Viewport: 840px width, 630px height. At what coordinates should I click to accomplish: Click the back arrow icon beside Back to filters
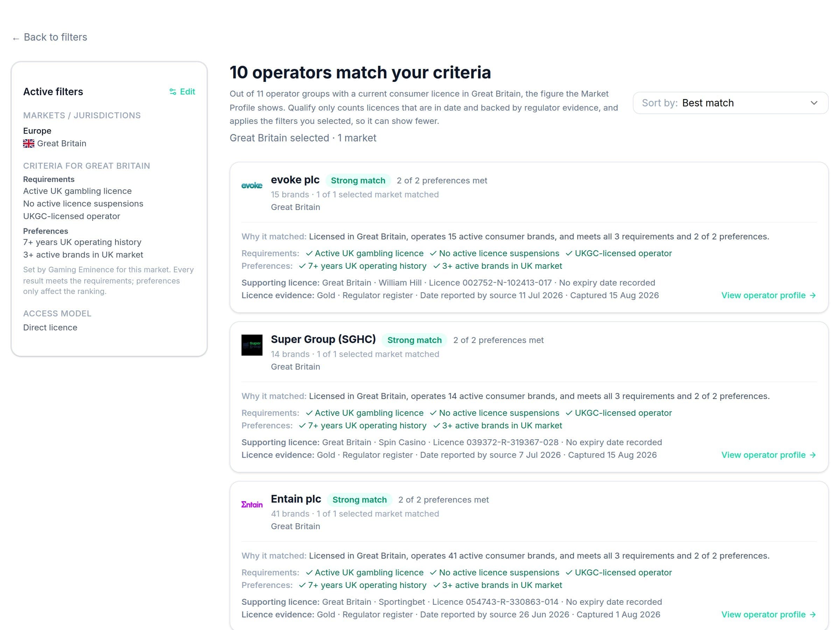(16, 38)
